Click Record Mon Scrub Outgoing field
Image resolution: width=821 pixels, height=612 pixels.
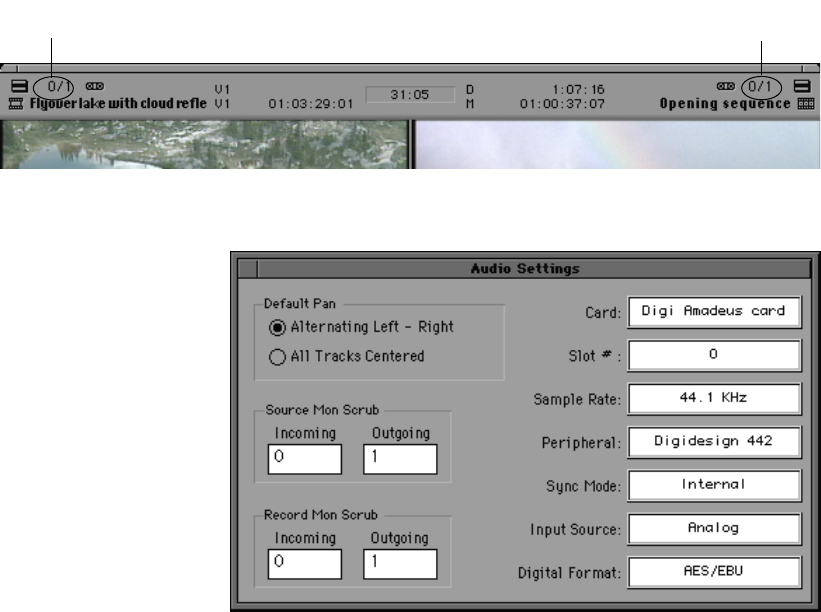[400, 564]
